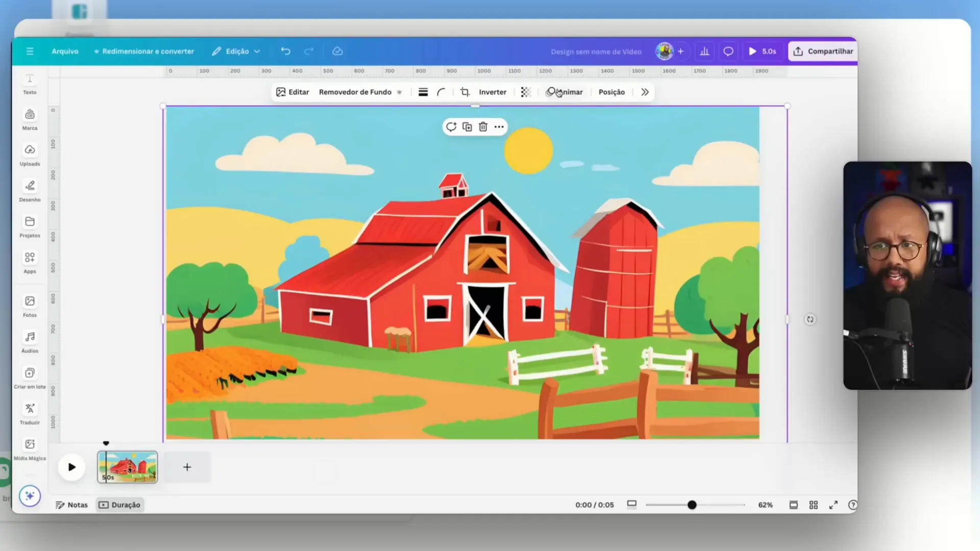Click the analytics bar chart icon

click(x=704, y=51)
